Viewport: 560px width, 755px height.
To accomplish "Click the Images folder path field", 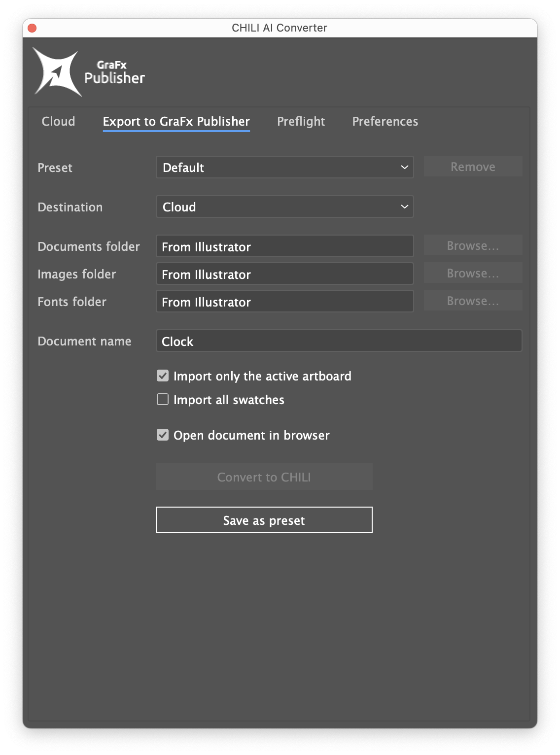I will pos(284,274).
